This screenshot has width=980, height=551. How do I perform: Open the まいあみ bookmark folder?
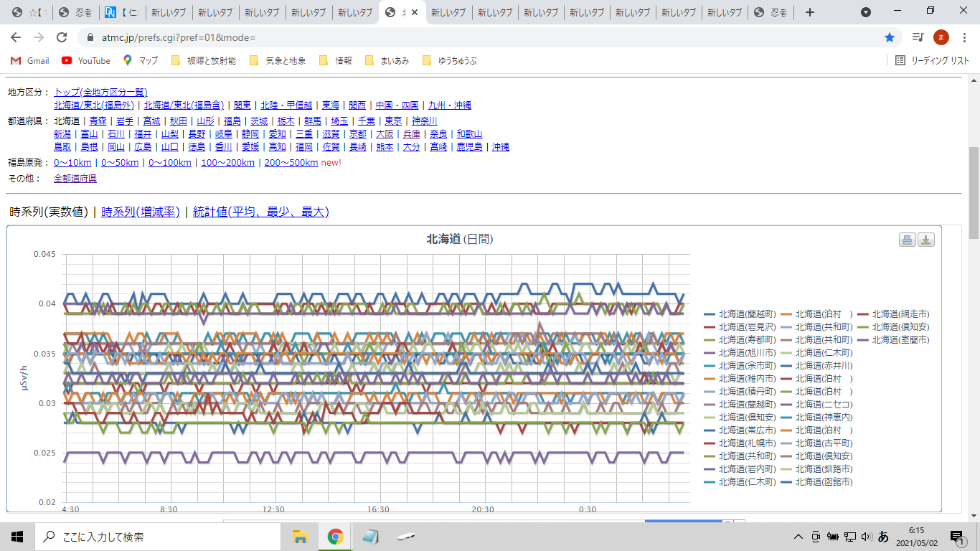(387, 61)
